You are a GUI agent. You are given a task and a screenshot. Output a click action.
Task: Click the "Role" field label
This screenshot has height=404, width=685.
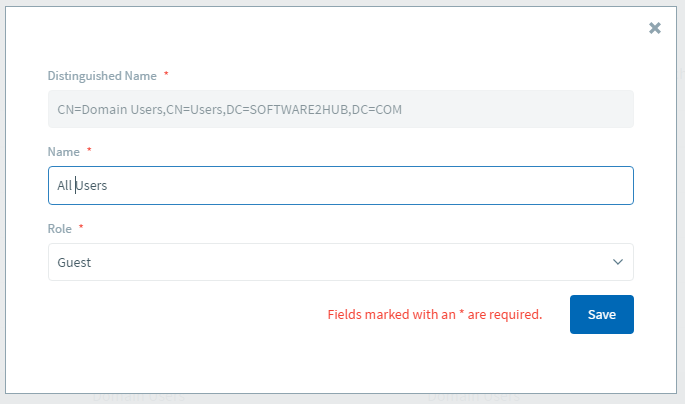pos(61,228)
